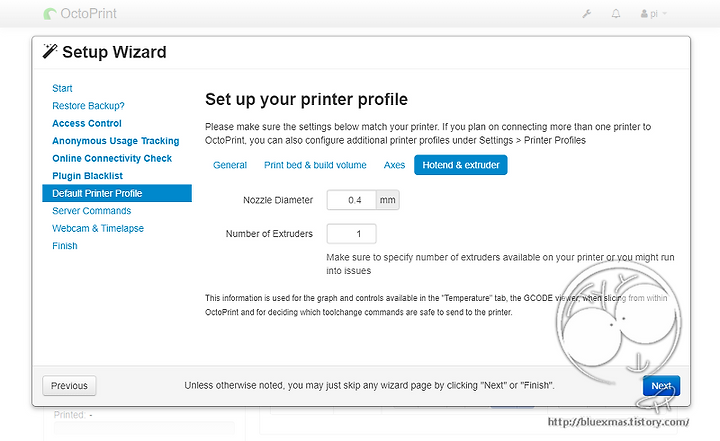720x441 pixels.
Task: Click the Previous button
Action: tap(69, 385)
